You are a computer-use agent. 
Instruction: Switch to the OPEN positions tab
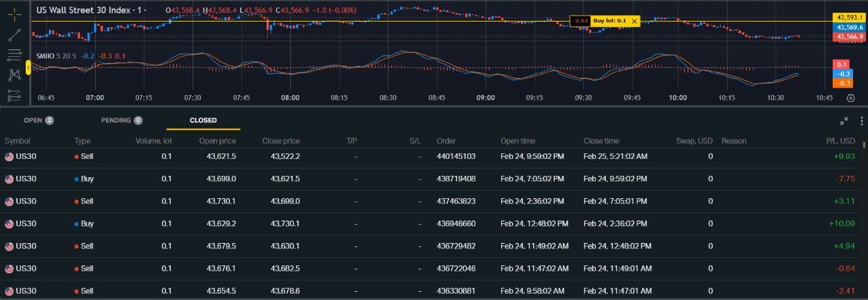pos(39,120)
